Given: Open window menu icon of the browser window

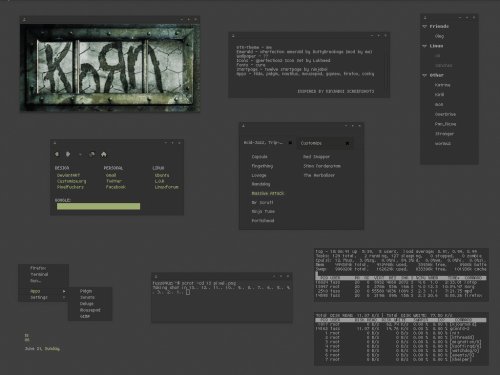Looking at the screenshot, I should click(x=55, y=143).
